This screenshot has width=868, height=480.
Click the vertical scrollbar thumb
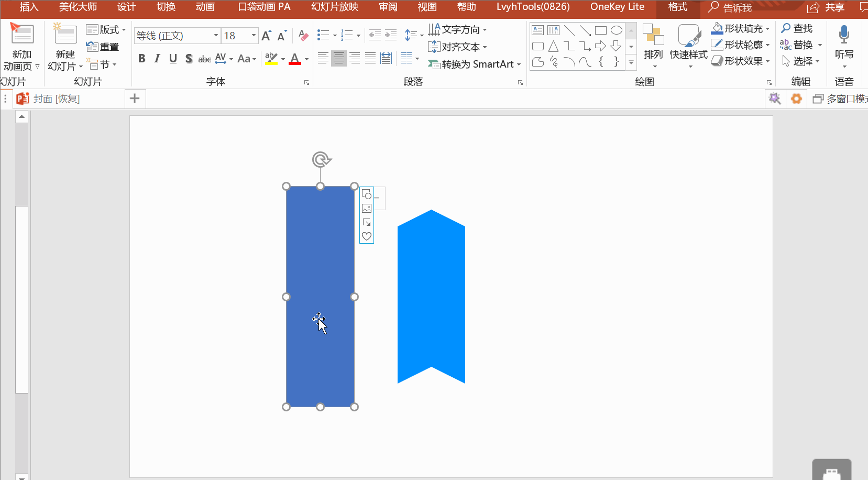coord(21,299)
